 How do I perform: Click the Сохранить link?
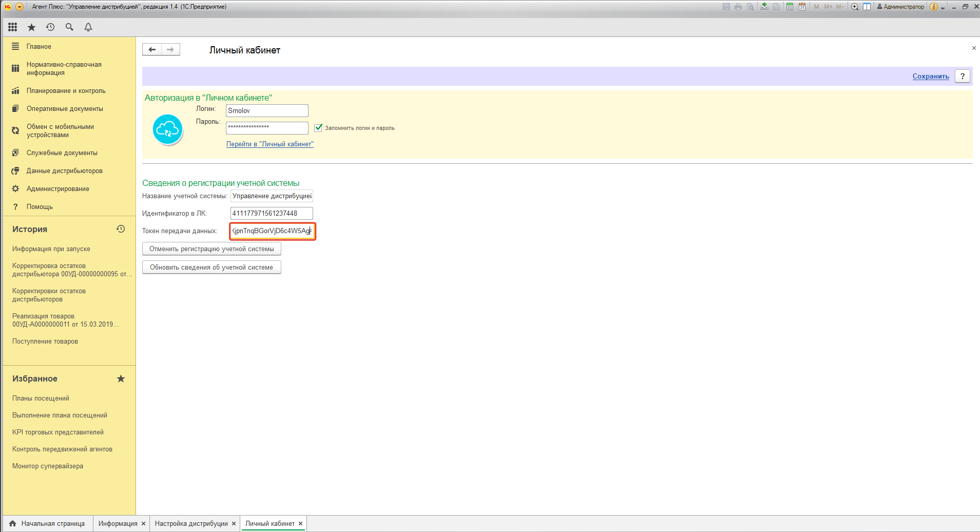pos(930,76)
